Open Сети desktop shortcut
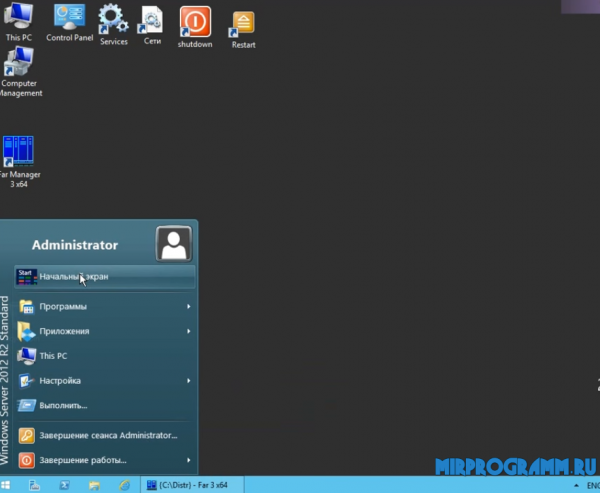This screenshot has height=493, width=600. tap(152, 25)
